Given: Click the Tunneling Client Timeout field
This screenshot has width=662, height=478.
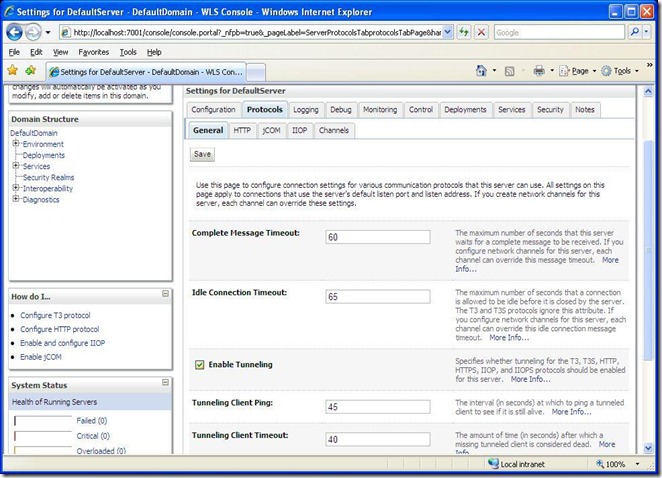Looking at the screenshot, I should (378, 439).
